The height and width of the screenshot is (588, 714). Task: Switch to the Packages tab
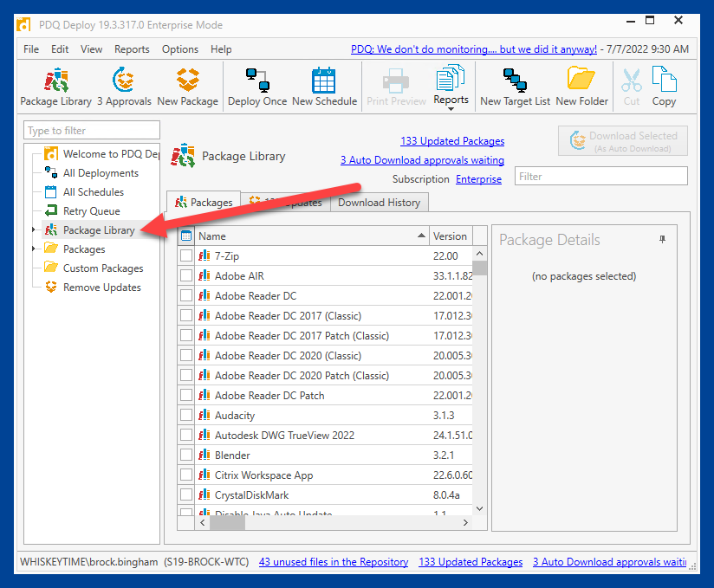pyautogui.click(x=204, y=202)
